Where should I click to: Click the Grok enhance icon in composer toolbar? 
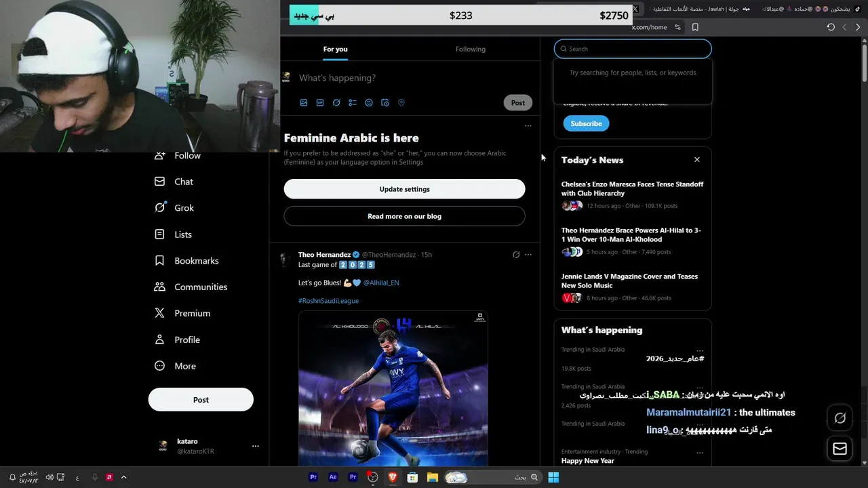(336, 103)
